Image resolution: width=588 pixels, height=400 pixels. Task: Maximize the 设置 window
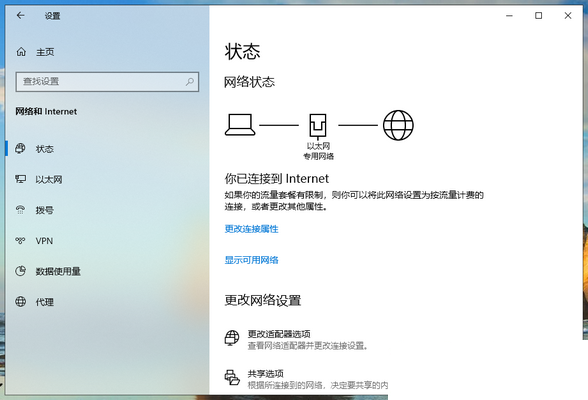(x=538, y=15)
